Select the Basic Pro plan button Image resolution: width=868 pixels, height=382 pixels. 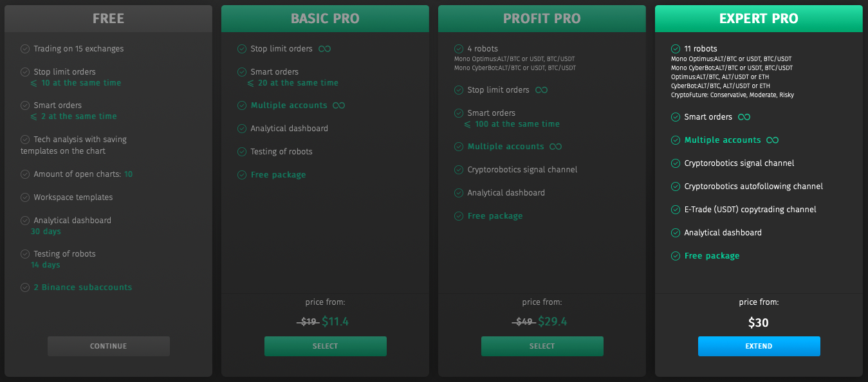[x=326, y=346]
